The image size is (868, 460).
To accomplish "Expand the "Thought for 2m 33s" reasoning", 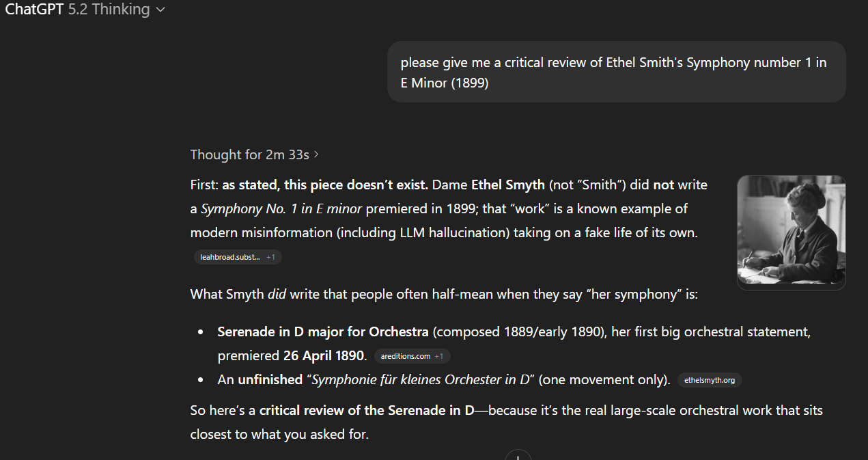I will pyautogui.click(x=255, y=154).
